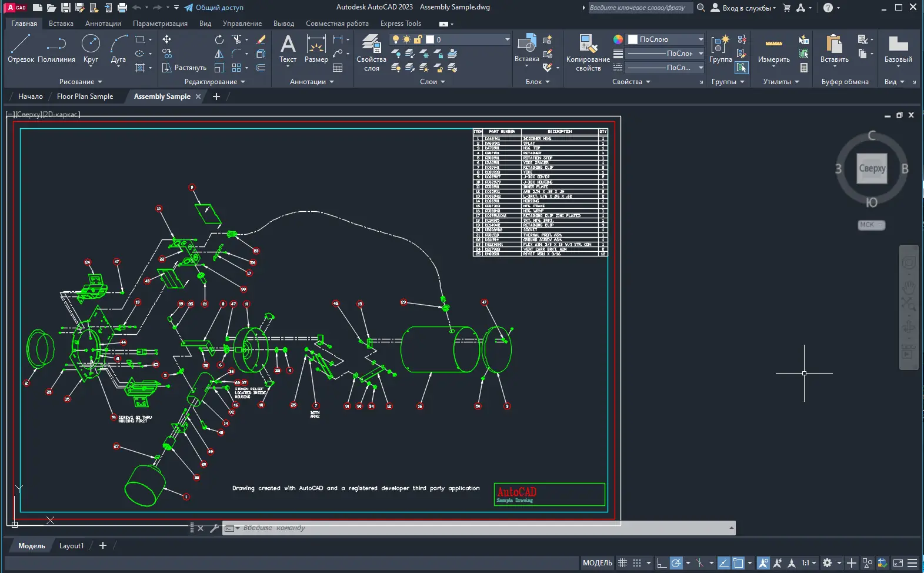Image resolution: width=924 pixels, height=573 pixels.
Task: Open the Аннотации ribbon tab
Action: [x=103, y=24]
